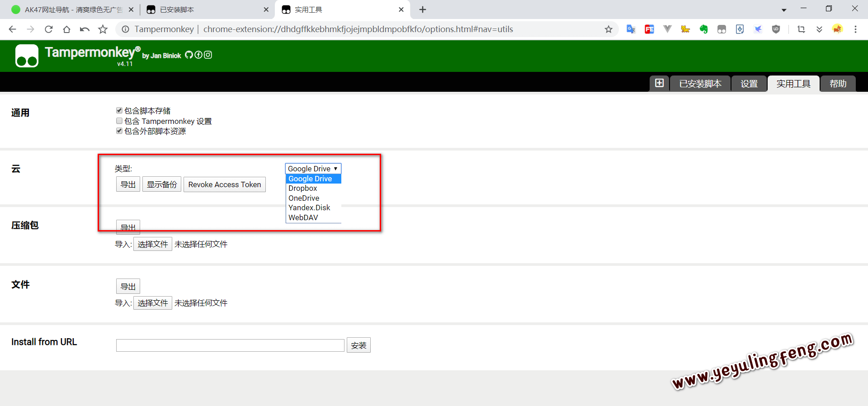This screenshot has width=868, height=406.
Task: Click 选择文件 in the 文件 section
Action: point(153,303)
